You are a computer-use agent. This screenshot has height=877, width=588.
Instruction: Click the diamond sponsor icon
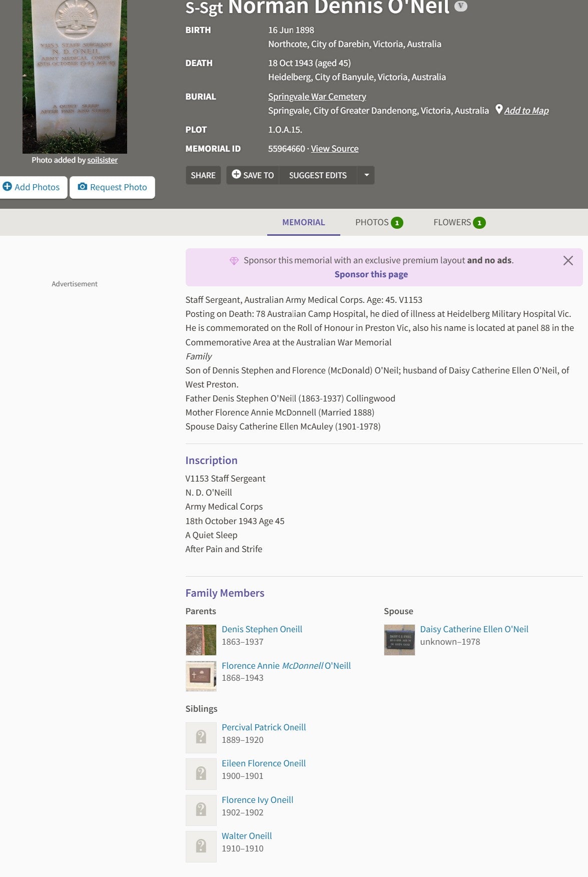coord(234,261)
